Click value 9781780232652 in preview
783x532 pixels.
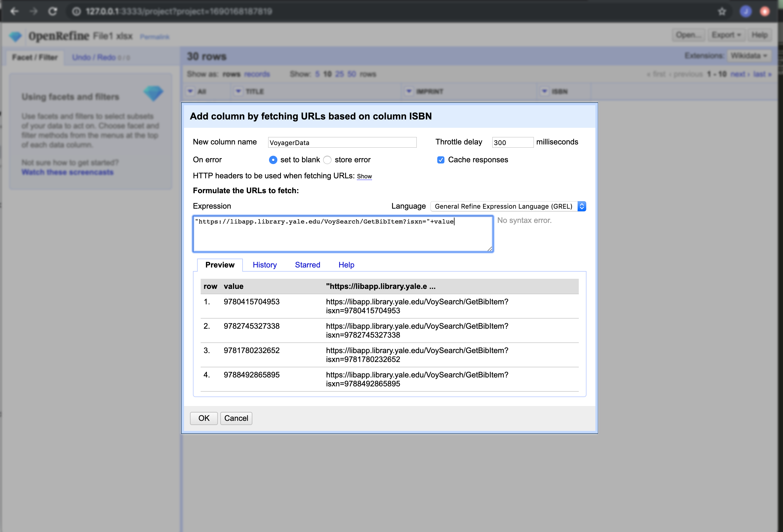[x=251, y=350]
